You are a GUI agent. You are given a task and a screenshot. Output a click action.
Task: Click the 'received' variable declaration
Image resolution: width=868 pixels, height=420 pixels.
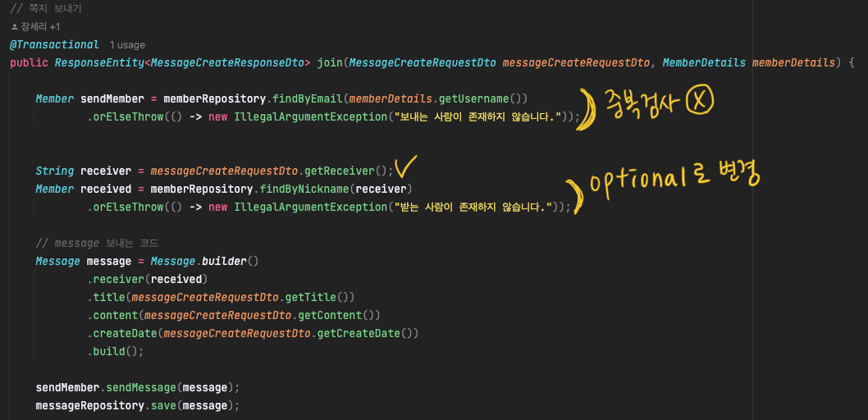(107, 189)
